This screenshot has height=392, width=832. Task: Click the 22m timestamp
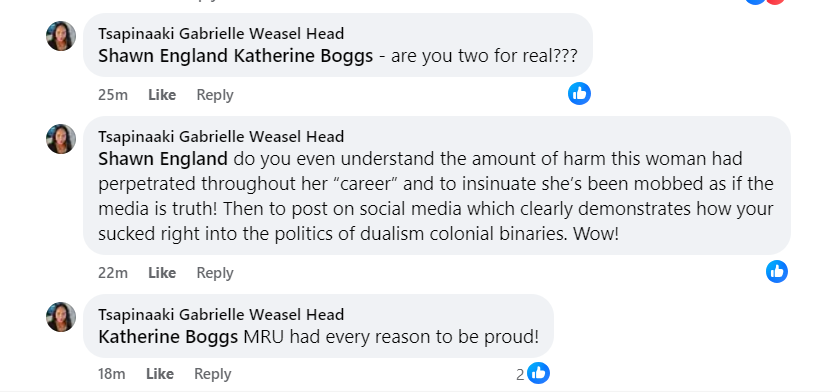tap(113, 273)
